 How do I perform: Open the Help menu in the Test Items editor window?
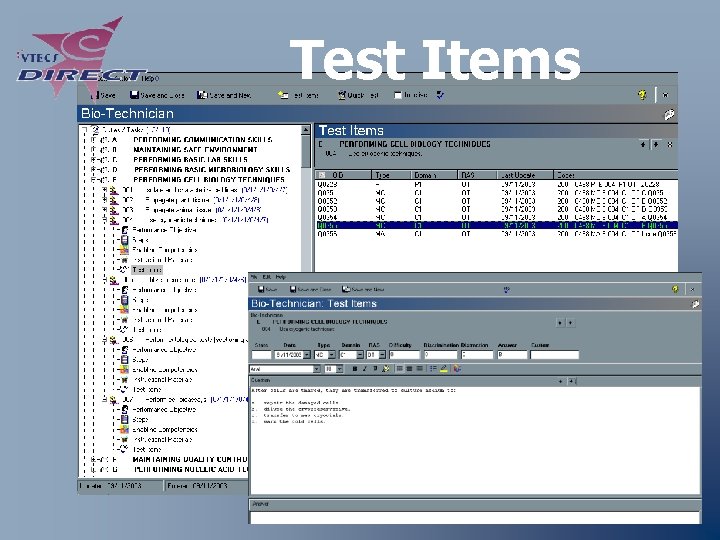coord(281,277)
